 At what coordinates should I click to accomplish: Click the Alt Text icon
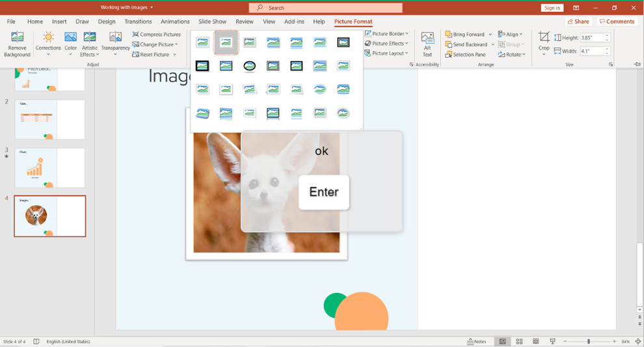[x=427, y=38]
